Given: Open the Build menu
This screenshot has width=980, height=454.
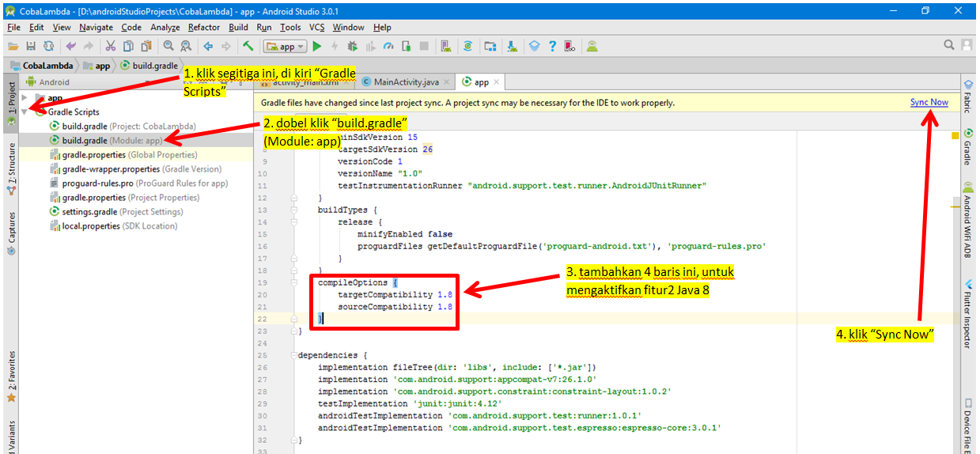Looking at the screenshot, I should coord(238,27).
